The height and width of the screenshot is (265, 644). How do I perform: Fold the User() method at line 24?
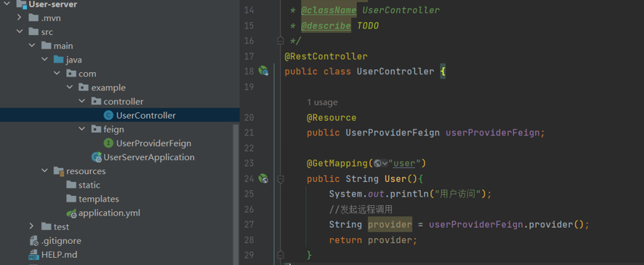click(281, 179)
